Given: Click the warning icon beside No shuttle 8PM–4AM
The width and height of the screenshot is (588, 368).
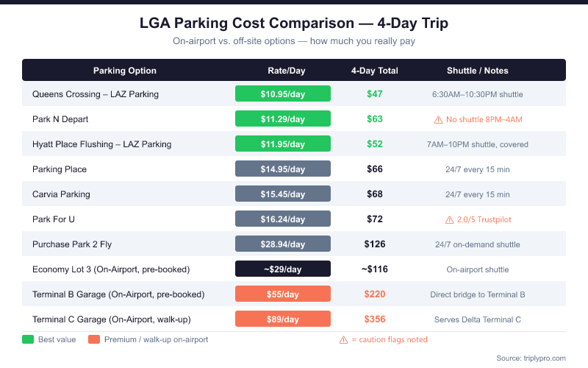Looking at the screenshot, I should [x=438, y=119].
